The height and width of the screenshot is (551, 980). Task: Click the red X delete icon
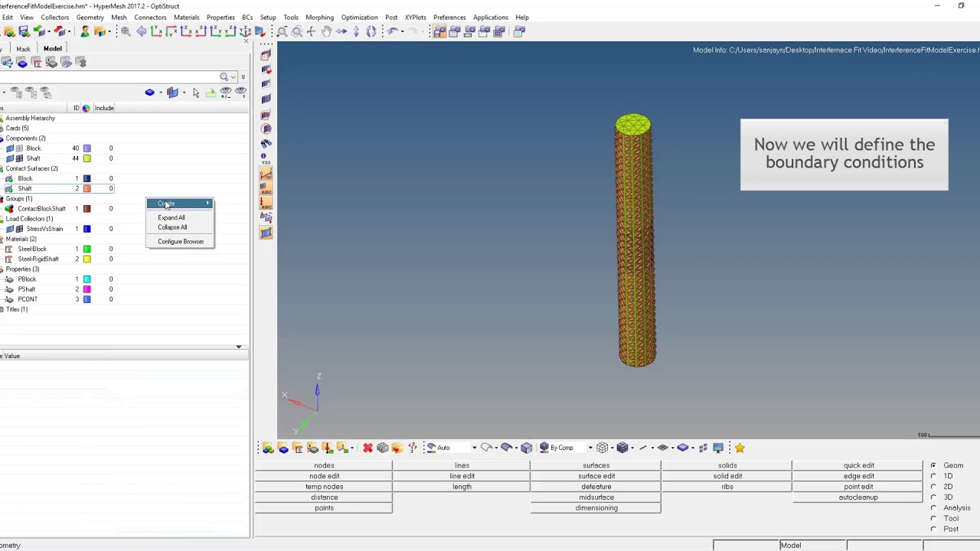(x=367, y=448)
